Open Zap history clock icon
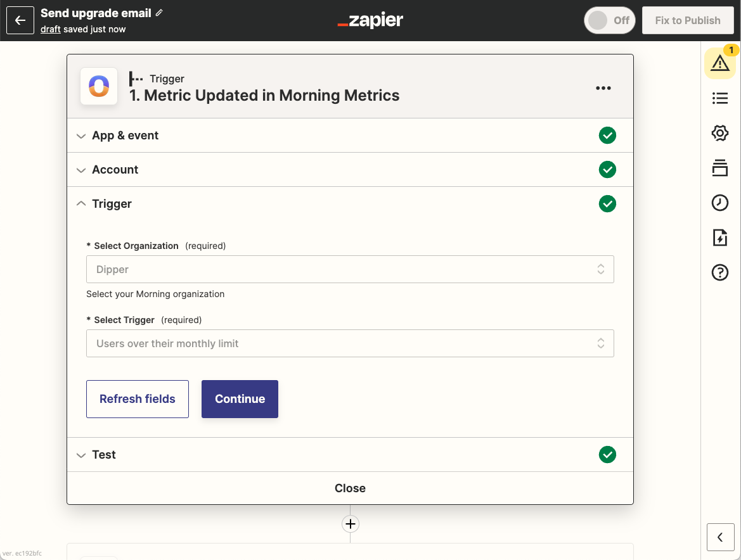The height and width of the screenshot is (560, 741). pos(719,203)
